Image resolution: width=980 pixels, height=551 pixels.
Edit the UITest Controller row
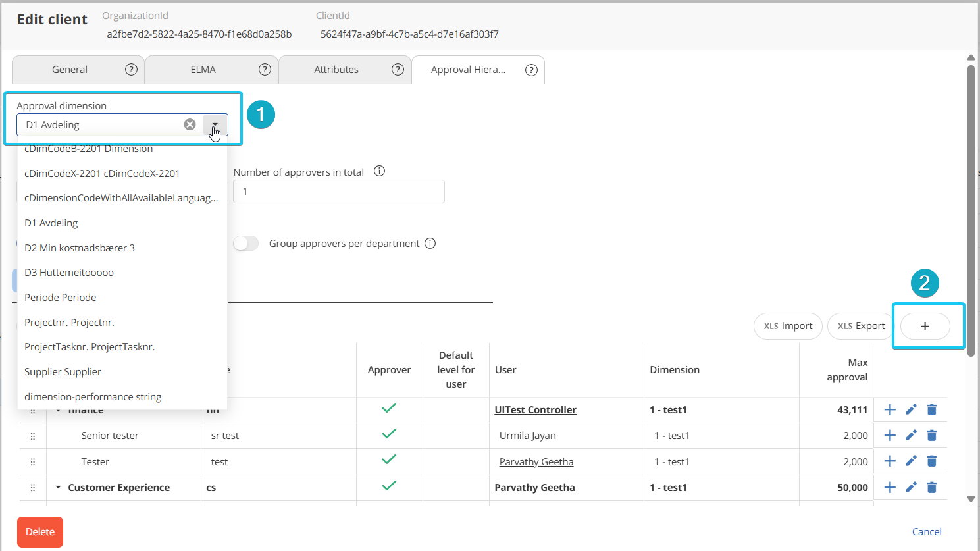tap(911, 409)
